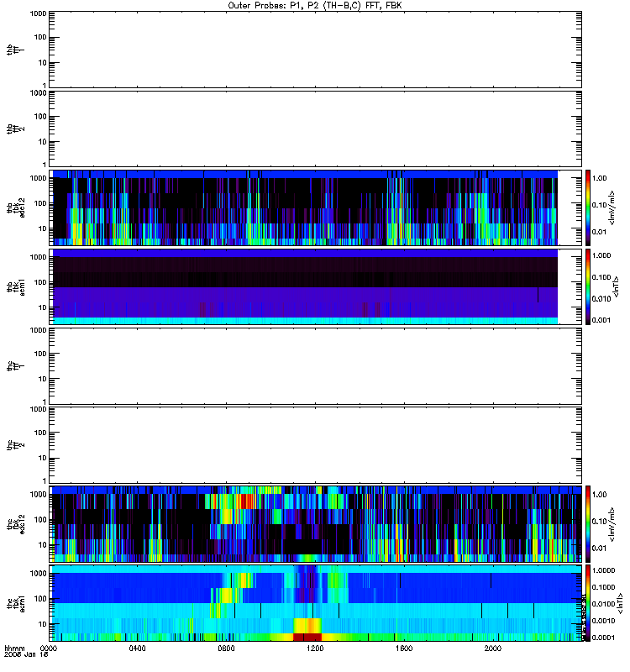This screenshot has height=672, width=630.
Task: Click the empty thb fff 2 plot panel
Action: 316,129
